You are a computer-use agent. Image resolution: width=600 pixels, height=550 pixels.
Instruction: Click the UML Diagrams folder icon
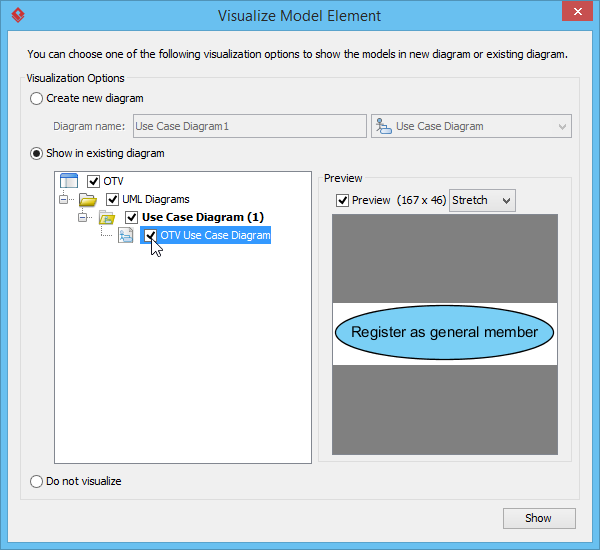(x=88, y=199)
